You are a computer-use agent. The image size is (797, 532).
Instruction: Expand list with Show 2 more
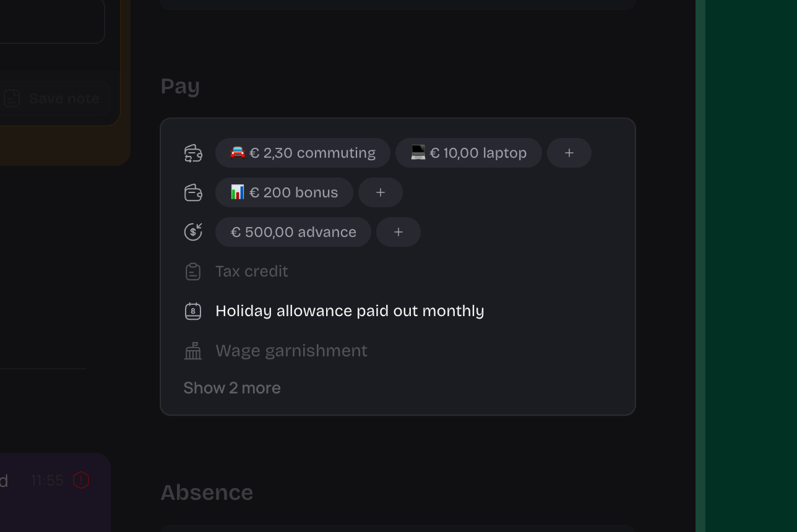232,388
